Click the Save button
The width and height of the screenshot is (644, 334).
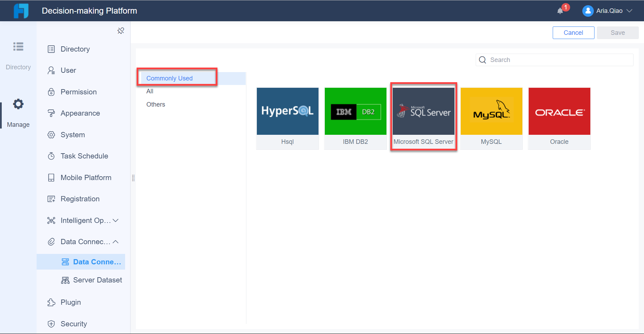[x=617, y=32]
